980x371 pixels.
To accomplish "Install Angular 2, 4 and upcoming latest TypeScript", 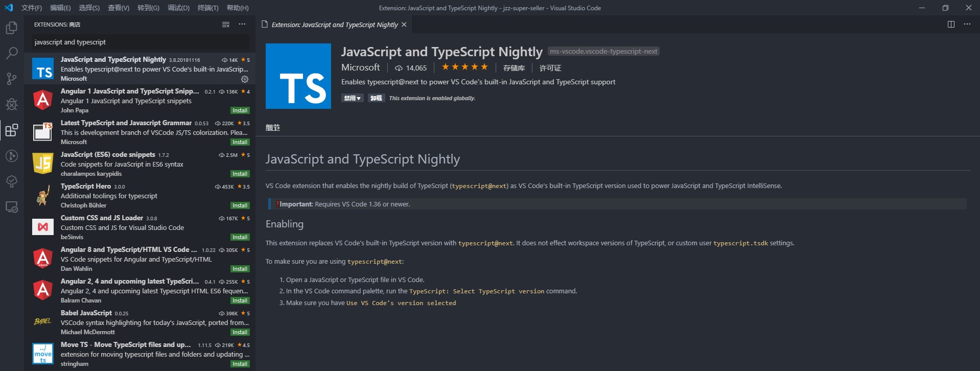I will coord(240,300).
